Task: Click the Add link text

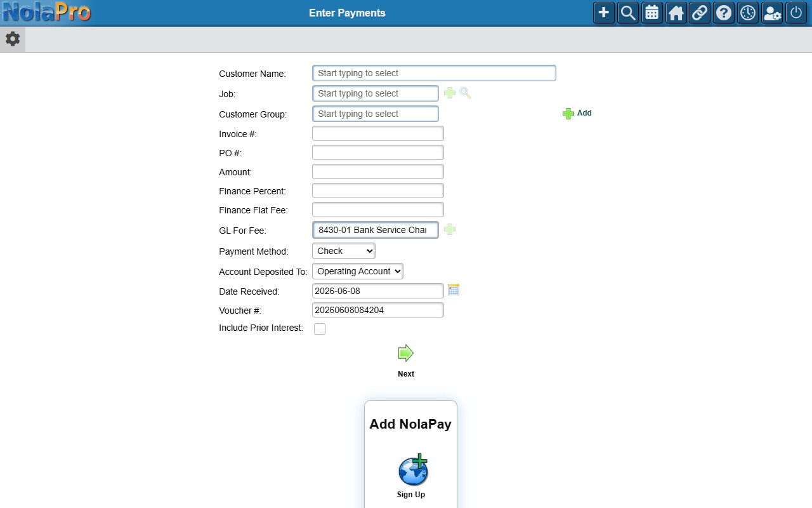Action: coord(584,113)
